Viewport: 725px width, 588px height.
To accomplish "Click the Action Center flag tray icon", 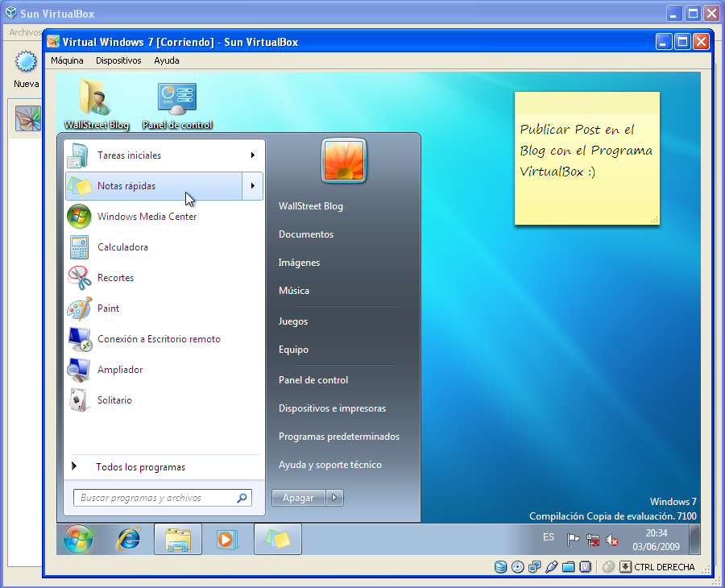I will (573, 540).
